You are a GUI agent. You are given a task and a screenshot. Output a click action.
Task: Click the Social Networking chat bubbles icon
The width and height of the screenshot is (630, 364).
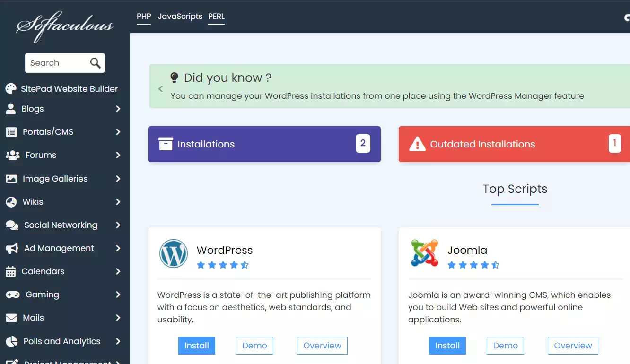(12, 225)
